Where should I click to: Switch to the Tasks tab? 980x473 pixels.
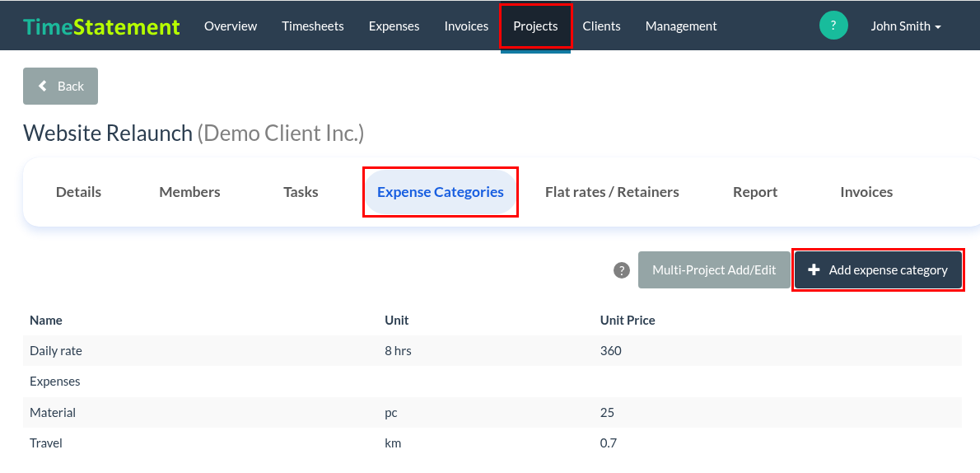[301, 192]
